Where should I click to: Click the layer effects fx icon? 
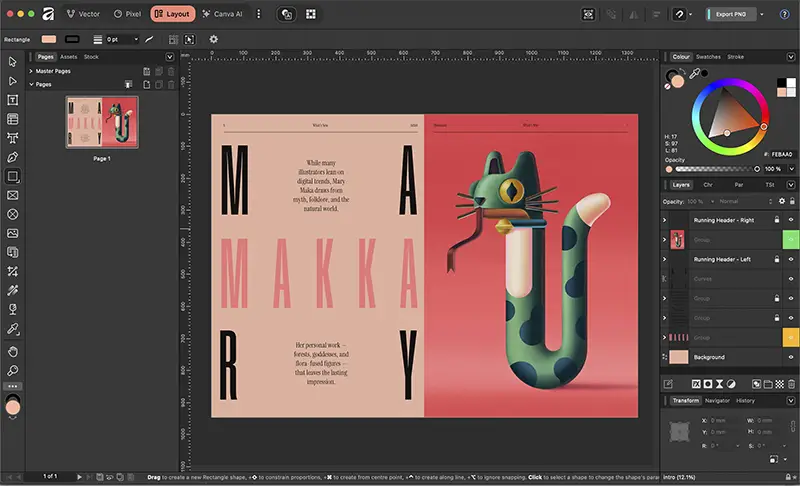click(696, 384)
